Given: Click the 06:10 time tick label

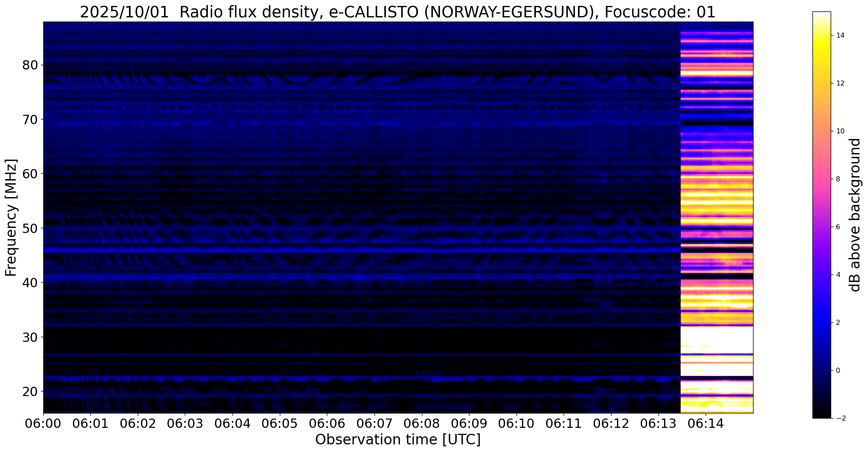Looking at the screenshot, I should [x=516, y=424].
